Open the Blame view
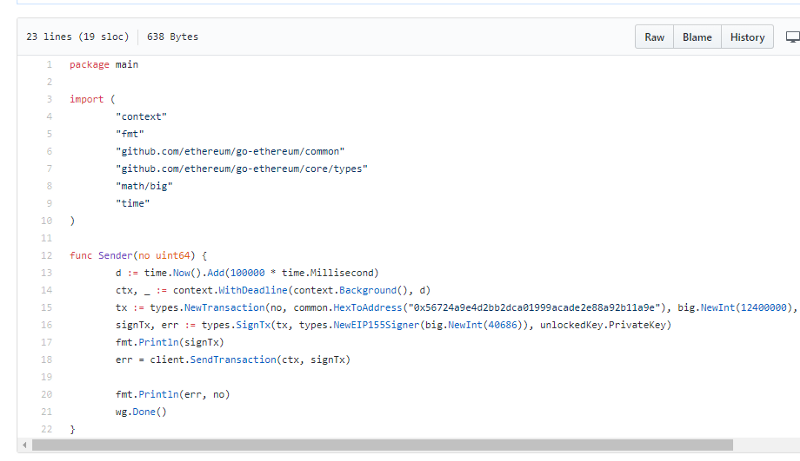Screen dimensions: 800x461 click(x=697, y=37)
